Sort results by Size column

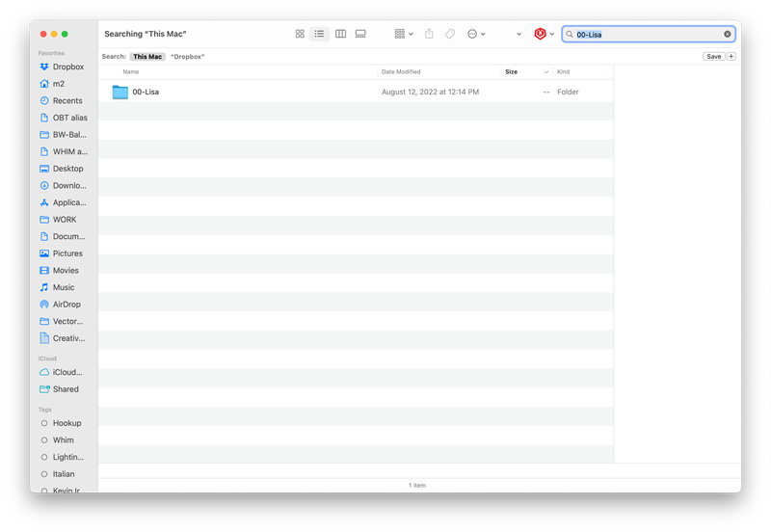click(x=512, y=72)
